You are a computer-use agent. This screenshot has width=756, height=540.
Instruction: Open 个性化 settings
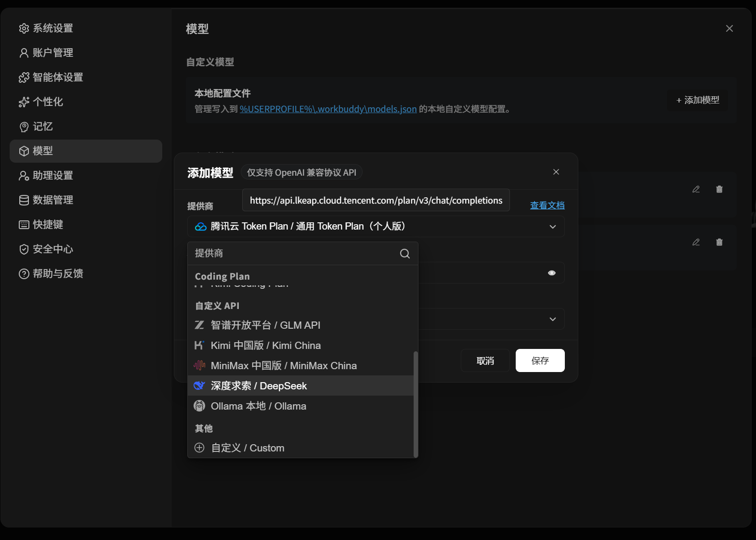86,102
